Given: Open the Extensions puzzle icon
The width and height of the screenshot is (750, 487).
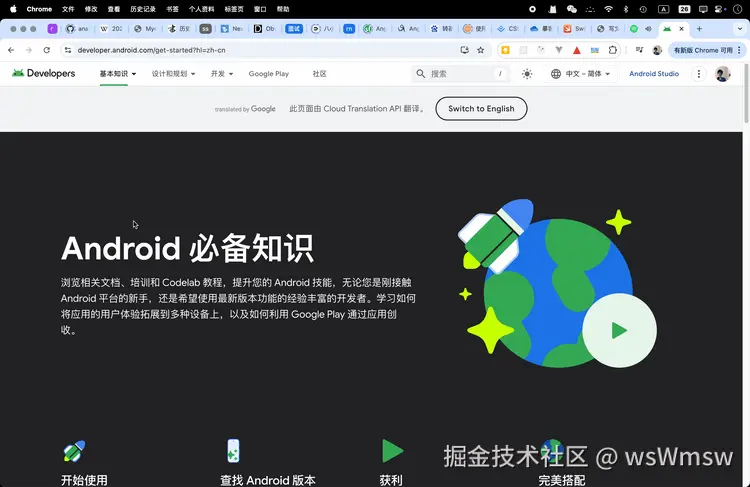Looking at the screenshot, I should point(613,50).
